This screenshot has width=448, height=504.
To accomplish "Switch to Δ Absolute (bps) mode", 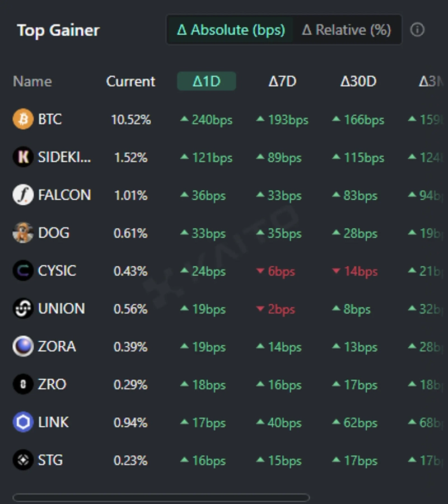I will coord(231,30).
